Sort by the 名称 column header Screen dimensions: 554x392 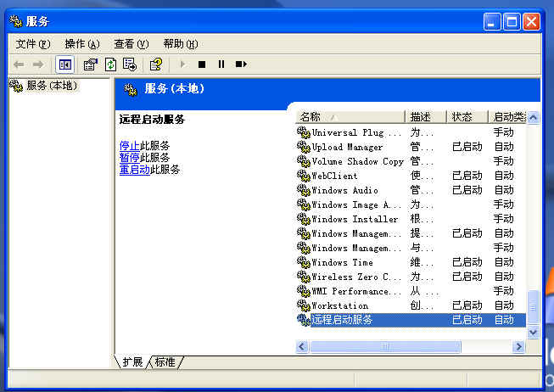coord(350,116)
